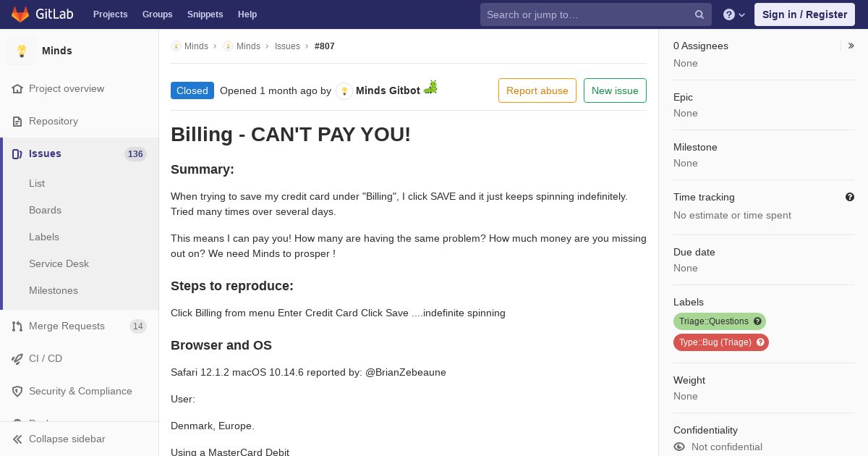This screenshot has width=868, height=456.
Task: Open the GitLab logo home link
Action: pyautogui.click(x=42, y=14)
